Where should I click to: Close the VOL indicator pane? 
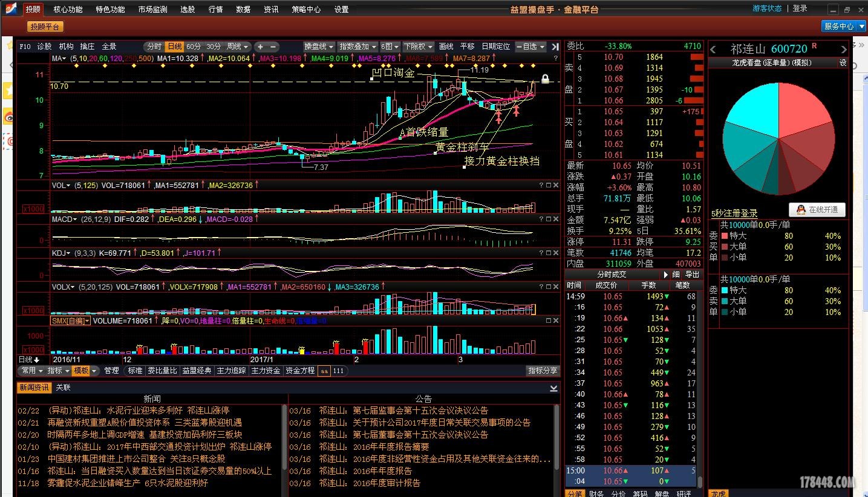(556, 185)
